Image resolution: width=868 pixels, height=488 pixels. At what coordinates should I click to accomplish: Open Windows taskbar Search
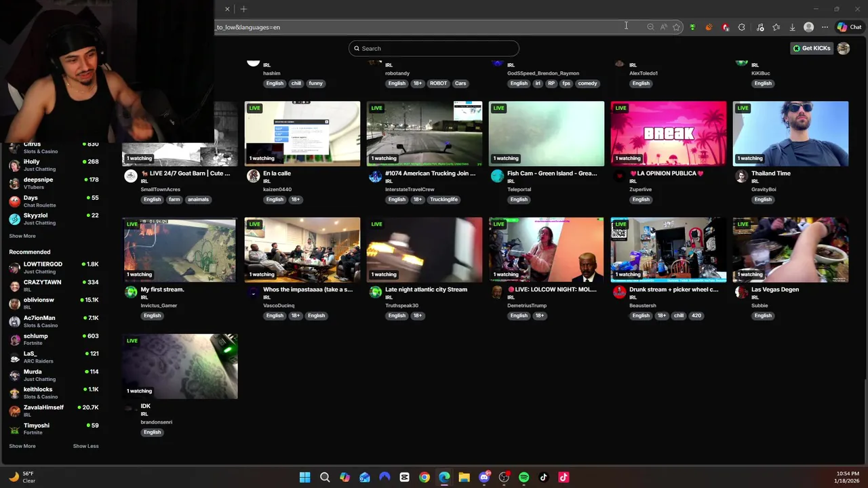pos(325,477)
